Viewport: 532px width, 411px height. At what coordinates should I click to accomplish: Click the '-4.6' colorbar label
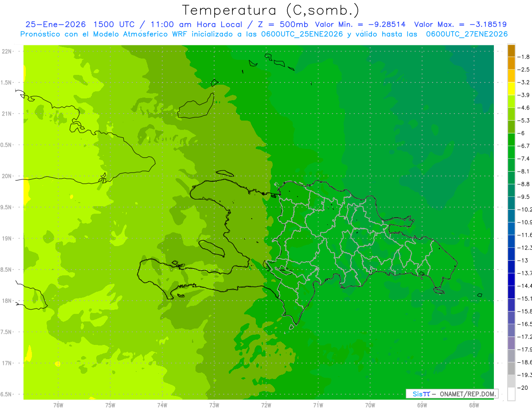tap(524, 108)
